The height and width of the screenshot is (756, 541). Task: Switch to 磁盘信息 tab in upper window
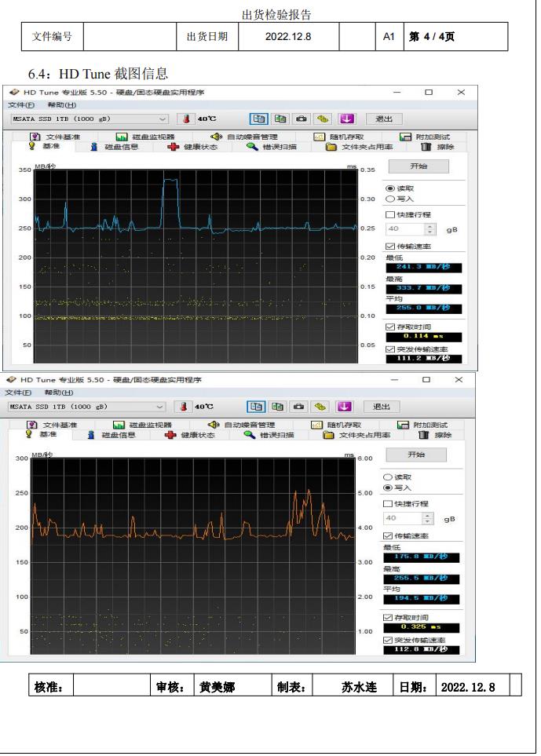pos(115,147)
